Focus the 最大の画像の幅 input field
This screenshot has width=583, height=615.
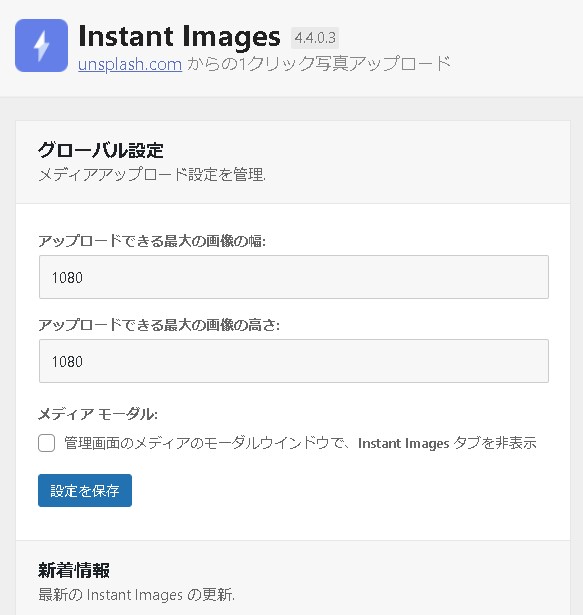[294, 277]
